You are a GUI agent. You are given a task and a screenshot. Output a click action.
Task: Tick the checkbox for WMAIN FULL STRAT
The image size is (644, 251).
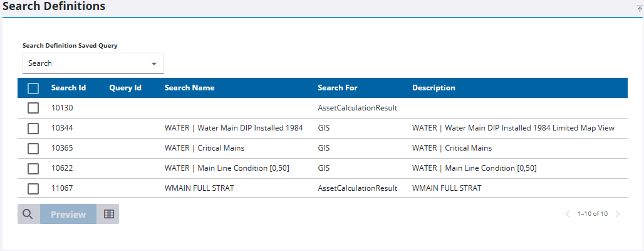[33, 188]
